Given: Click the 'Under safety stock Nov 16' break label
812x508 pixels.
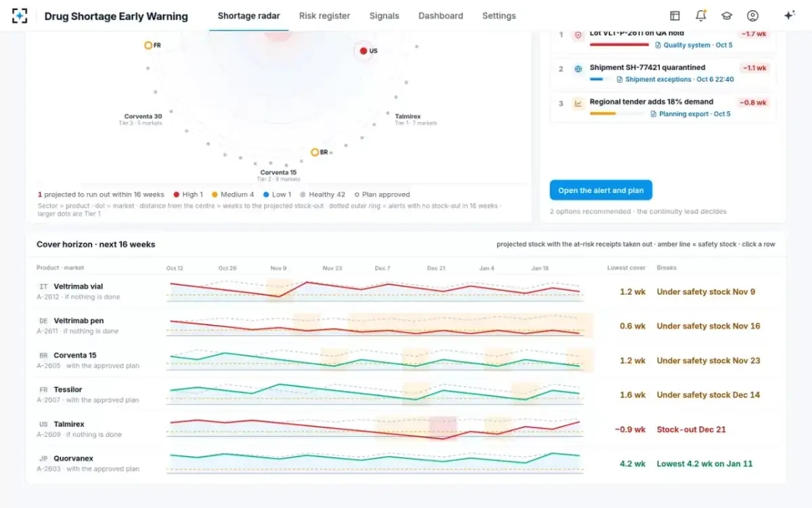Looking at the screenshot, I should point(708,326).
